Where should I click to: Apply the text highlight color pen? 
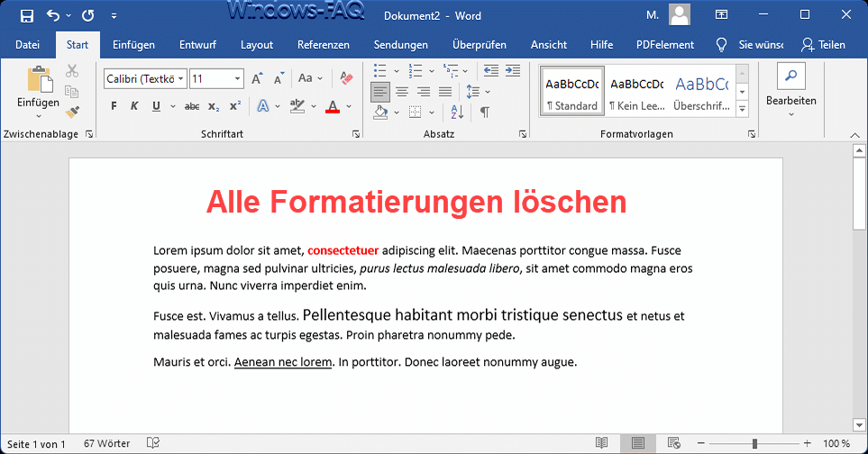click(x=297, y=105)
